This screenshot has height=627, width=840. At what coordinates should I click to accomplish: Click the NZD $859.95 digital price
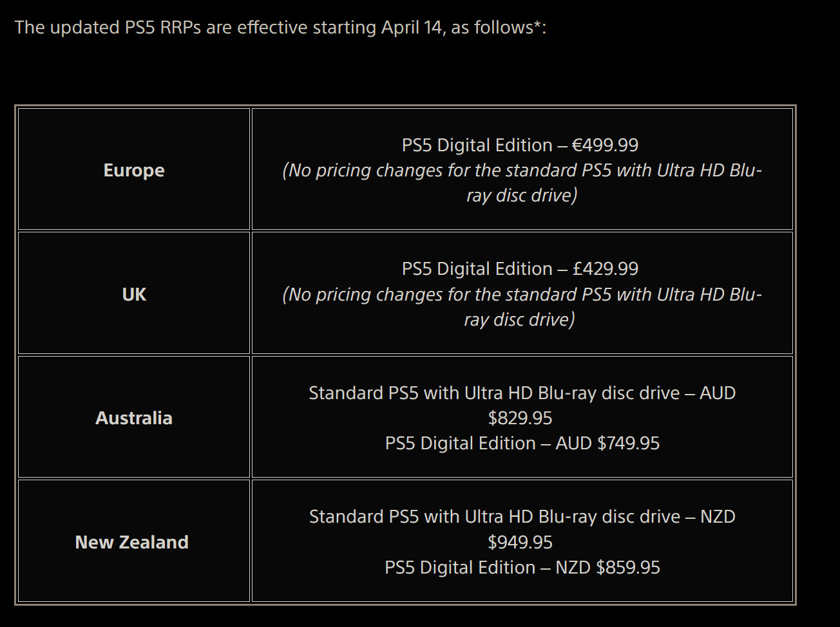607,567
